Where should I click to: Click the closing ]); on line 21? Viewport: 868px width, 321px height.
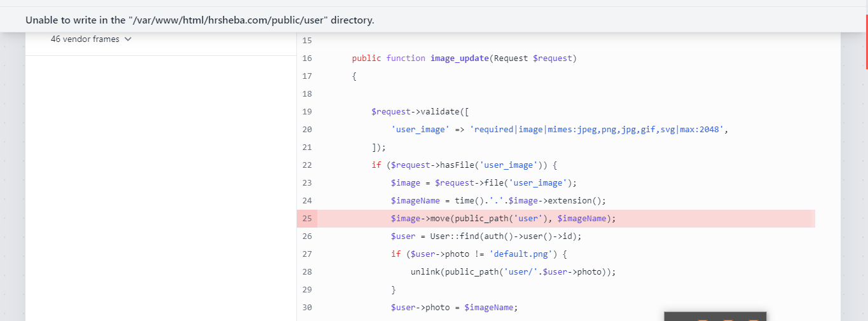point(378,147)
